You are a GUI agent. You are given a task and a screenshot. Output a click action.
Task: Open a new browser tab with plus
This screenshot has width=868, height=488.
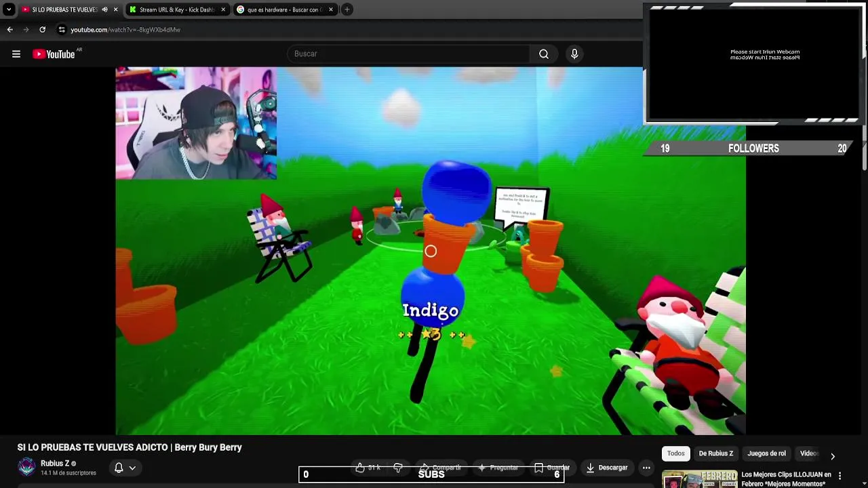click(x=347, y=9)
